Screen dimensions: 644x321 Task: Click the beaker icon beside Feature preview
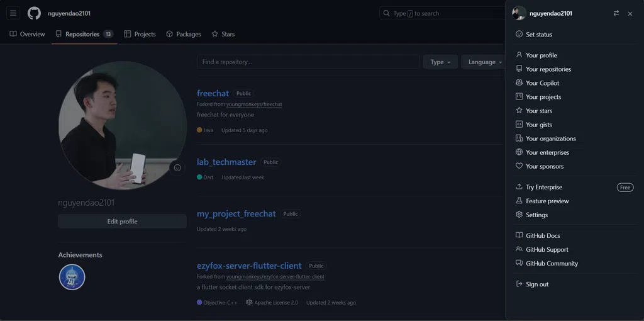click(x=519, y=201)
